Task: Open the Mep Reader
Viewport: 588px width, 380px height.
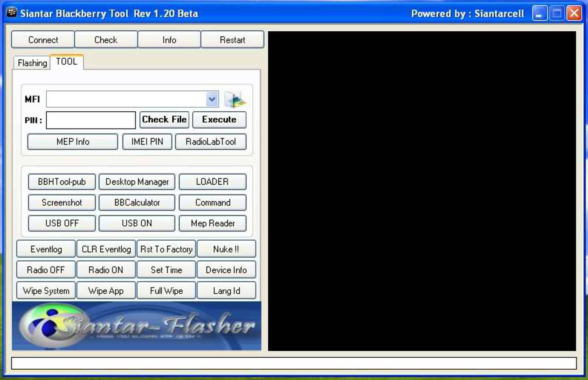Action: (213, 223)
